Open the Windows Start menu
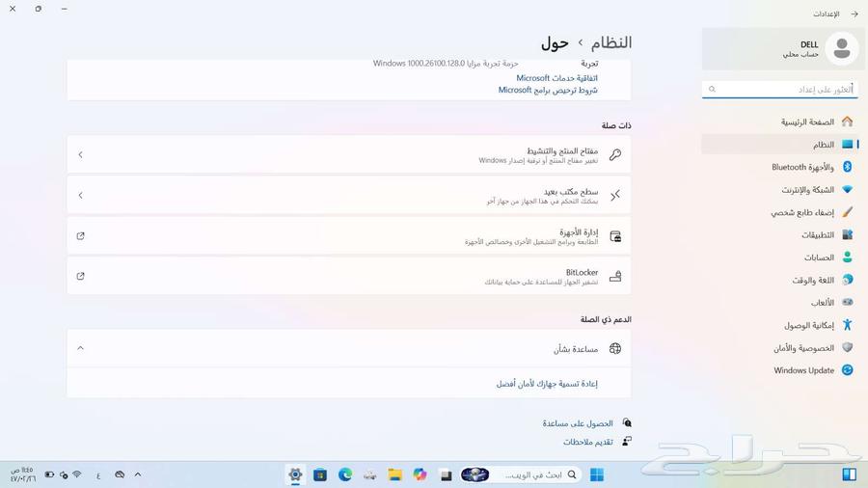The image size is (868, 488). tap(597, 474)
